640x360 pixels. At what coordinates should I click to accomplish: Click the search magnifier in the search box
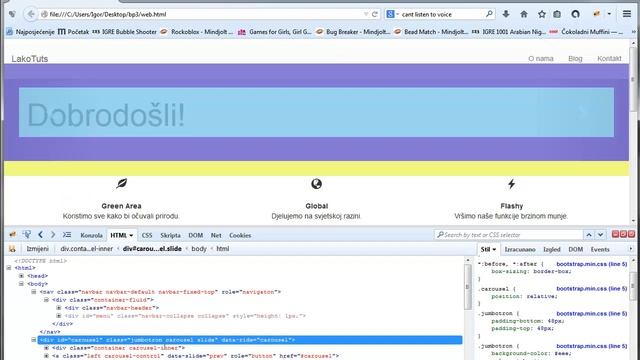pos(489,14)
